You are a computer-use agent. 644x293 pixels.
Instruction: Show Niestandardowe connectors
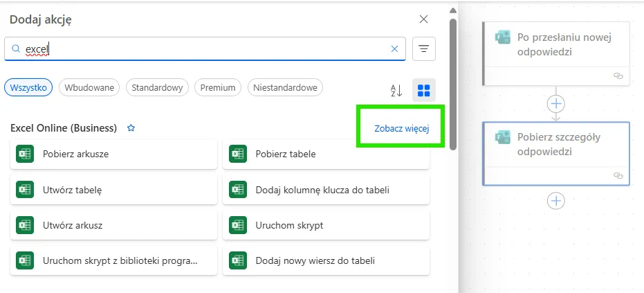(x=285, y=87)
